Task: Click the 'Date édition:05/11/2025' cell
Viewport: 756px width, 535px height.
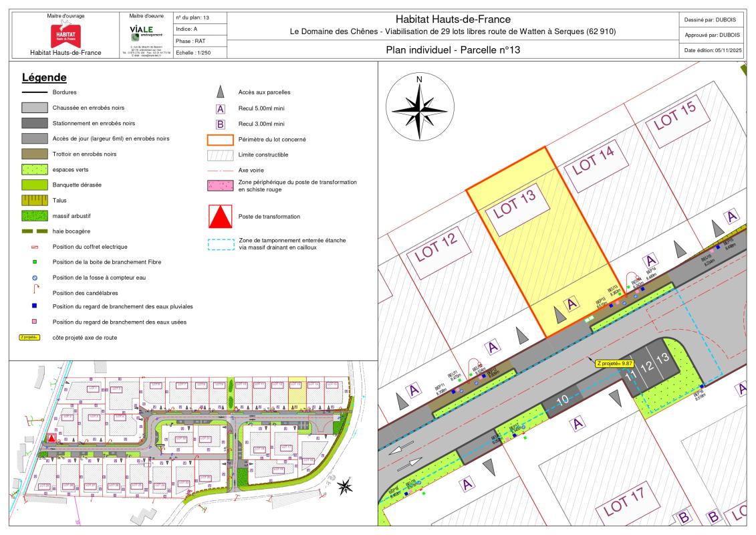Action: pos(712,51)
